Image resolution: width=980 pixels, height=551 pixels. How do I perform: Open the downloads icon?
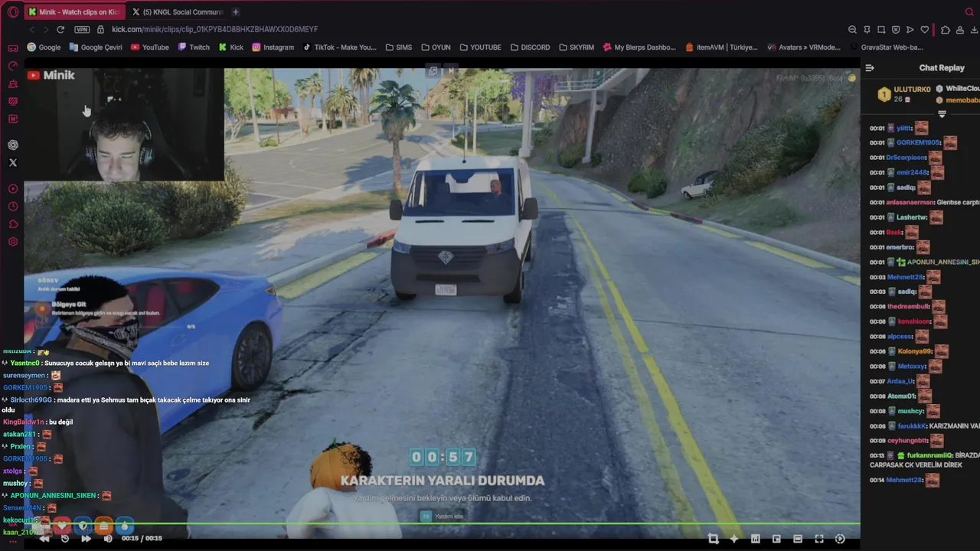[974, 30]
